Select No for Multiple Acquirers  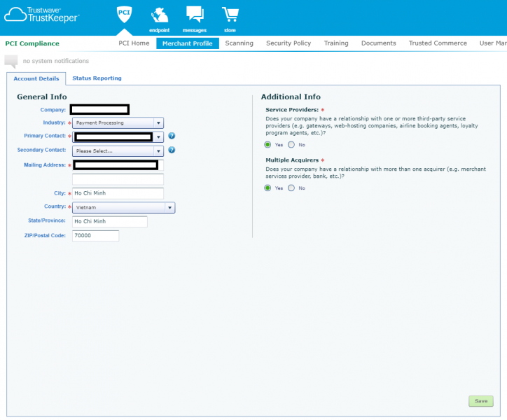pyautogui.click(x=291, y=188)
